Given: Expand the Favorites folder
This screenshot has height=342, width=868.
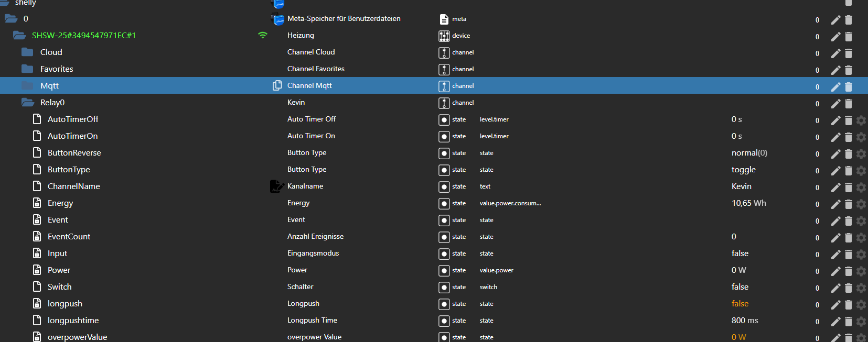Looking at the screenshot, I should click(x=27, y=69).
